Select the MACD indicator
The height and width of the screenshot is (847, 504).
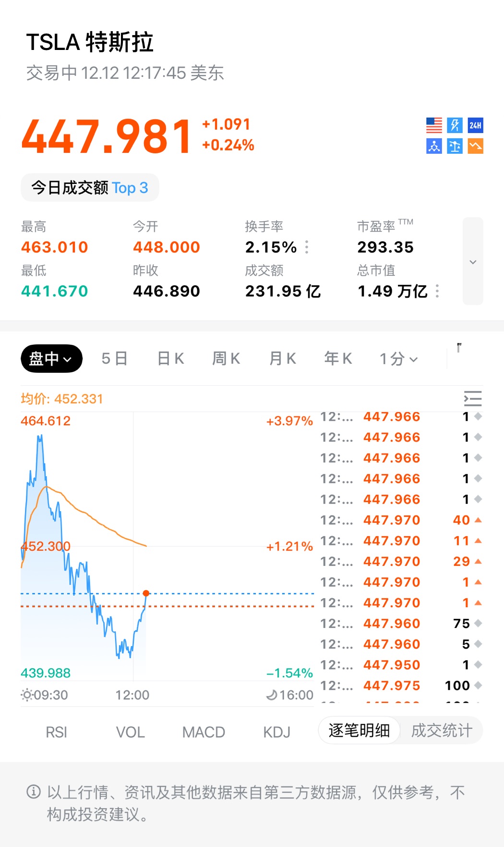tap(204, 732)
